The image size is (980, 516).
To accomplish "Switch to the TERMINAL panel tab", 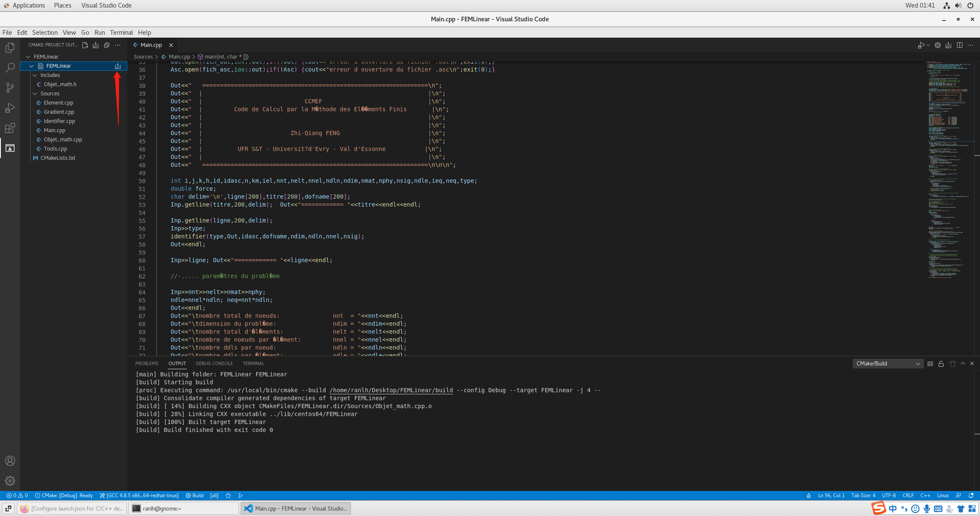I will (x=253, y=363).
